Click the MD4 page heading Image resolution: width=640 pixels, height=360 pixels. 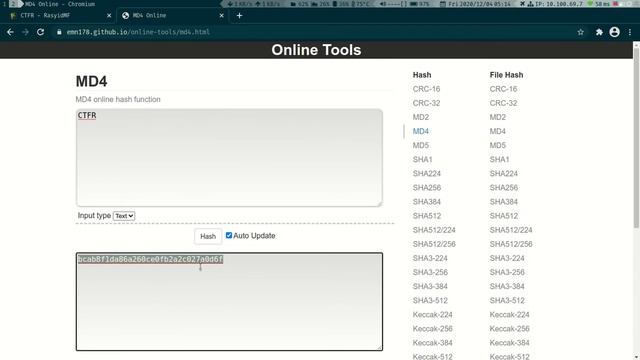coord(91,81)
